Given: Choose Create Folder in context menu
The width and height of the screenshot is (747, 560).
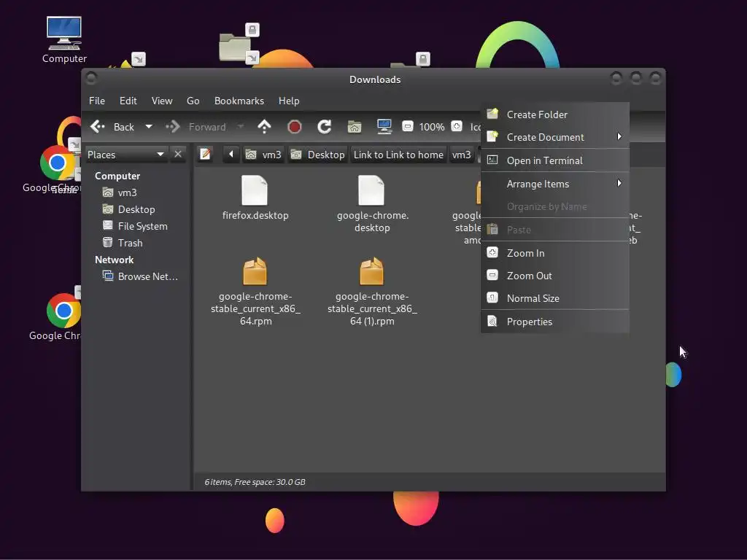Looking at the screenshot, I should (555, 114).
